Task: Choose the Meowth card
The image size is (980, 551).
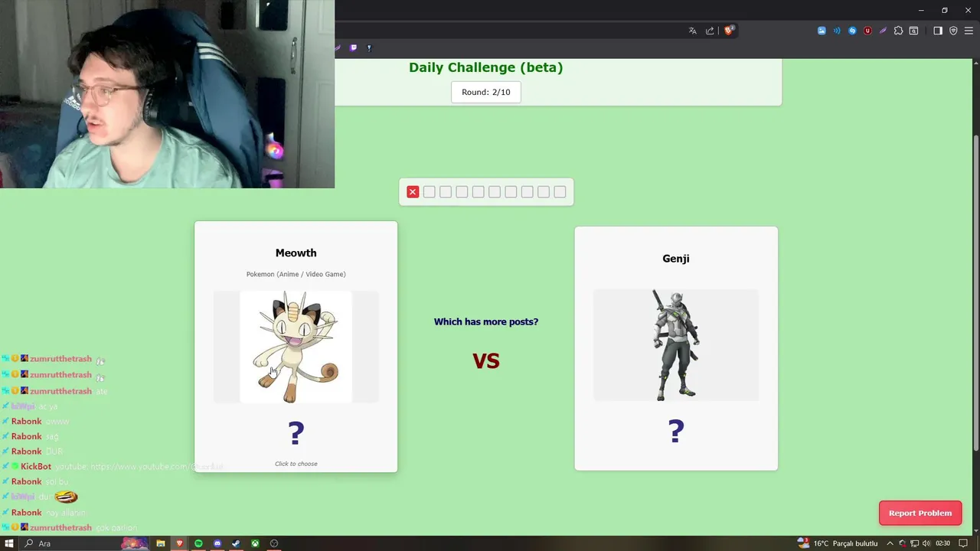Action: 296,347
